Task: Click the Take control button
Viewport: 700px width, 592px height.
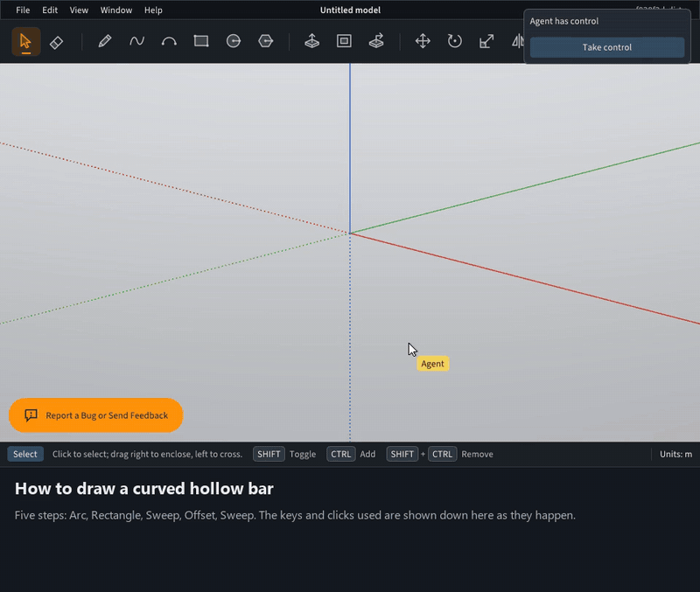Action: coord(606,47)
